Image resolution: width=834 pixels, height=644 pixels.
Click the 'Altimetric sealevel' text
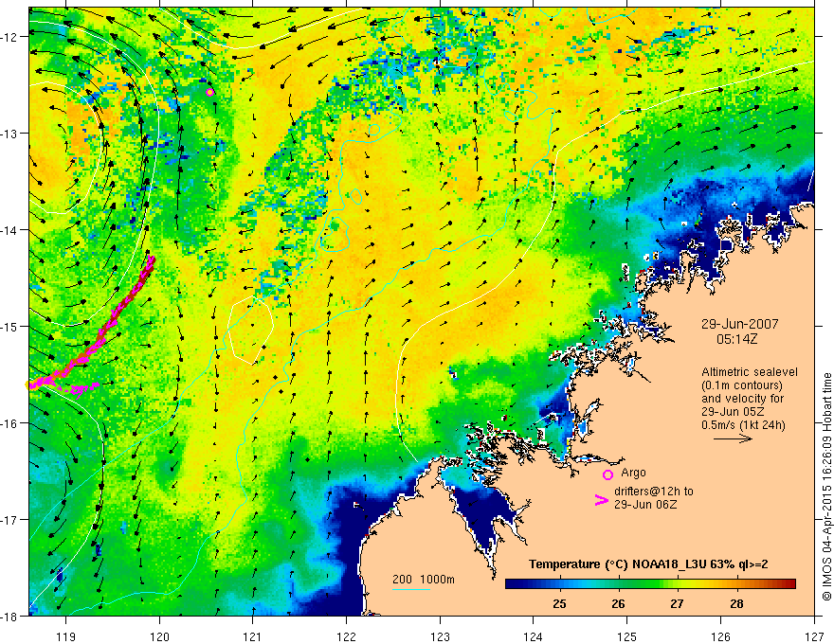pyautogui.click(x=750, y=372)
